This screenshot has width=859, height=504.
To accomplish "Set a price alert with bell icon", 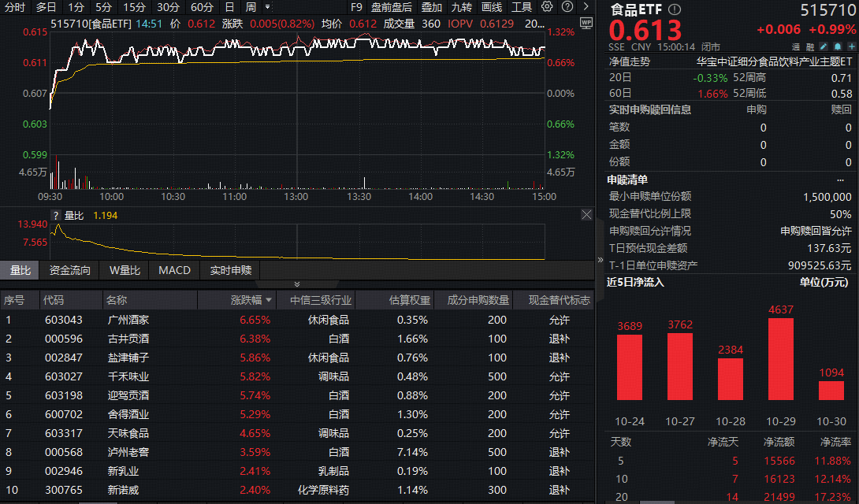I will coord(837,46).
